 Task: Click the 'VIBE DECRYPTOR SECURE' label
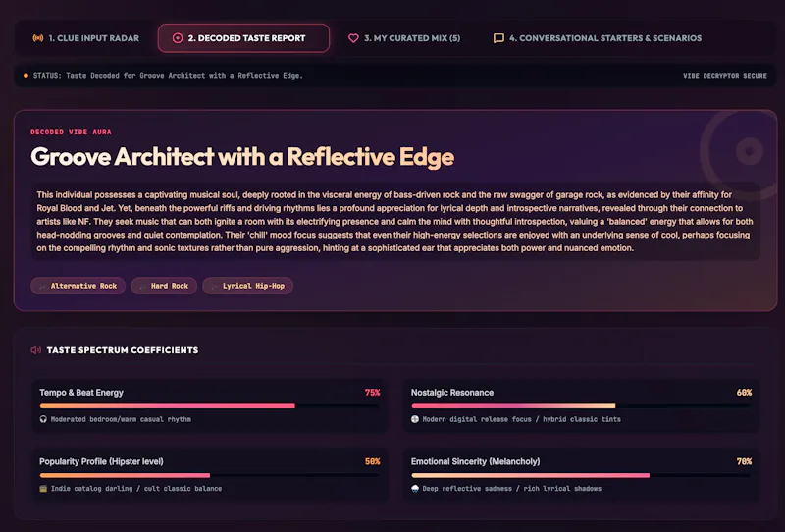pyautogui.click(x=724, y=76)
